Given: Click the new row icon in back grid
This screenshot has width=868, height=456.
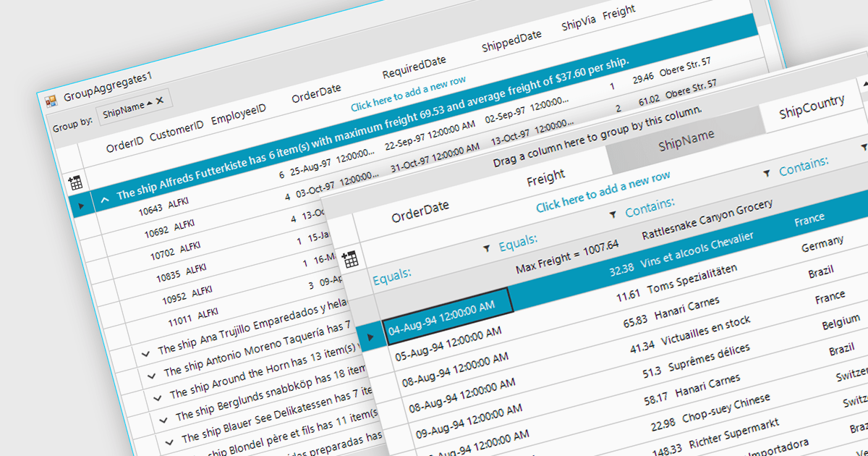Looking at the screenshot, I should tap(75, 183).
